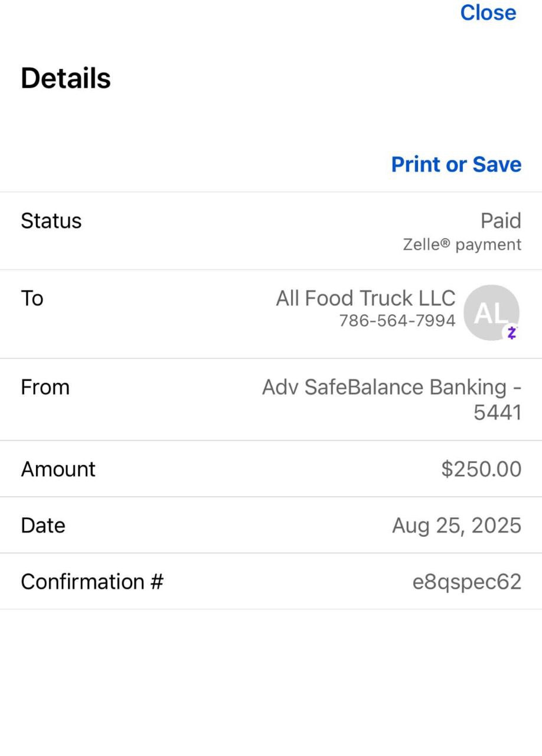Tap the AL recipient avatar circle
Image resolution: width=542 pixels, height=756 pixels.
click(491, 312)
